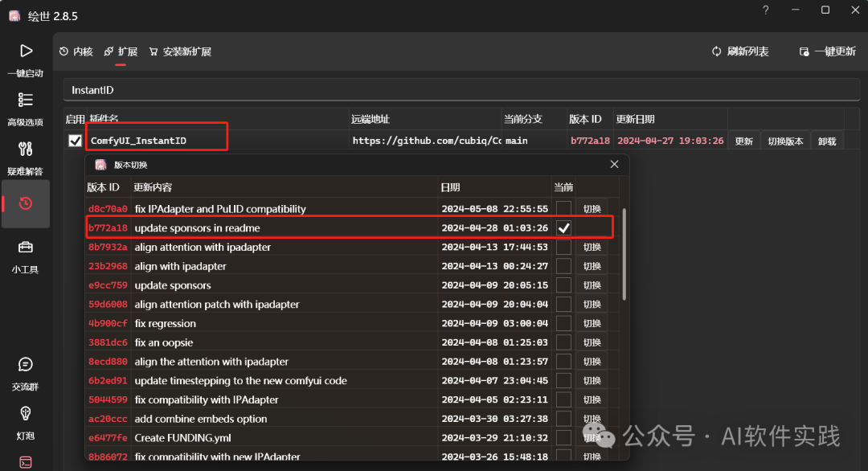Click 切换 for version 8b7932a

tap(592, 247)
